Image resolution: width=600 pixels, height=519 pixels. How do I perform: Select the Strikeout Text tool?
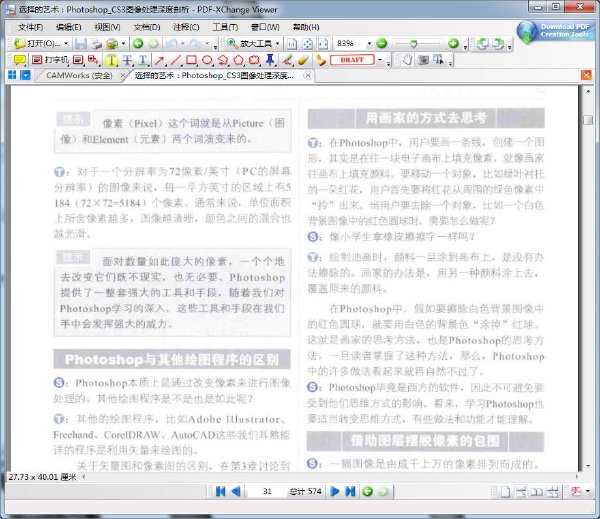tap(127, 60)
